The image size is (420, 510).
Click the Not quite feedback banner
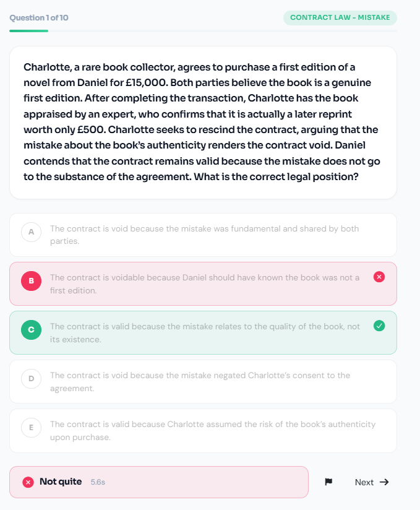[x=158, y=482]
